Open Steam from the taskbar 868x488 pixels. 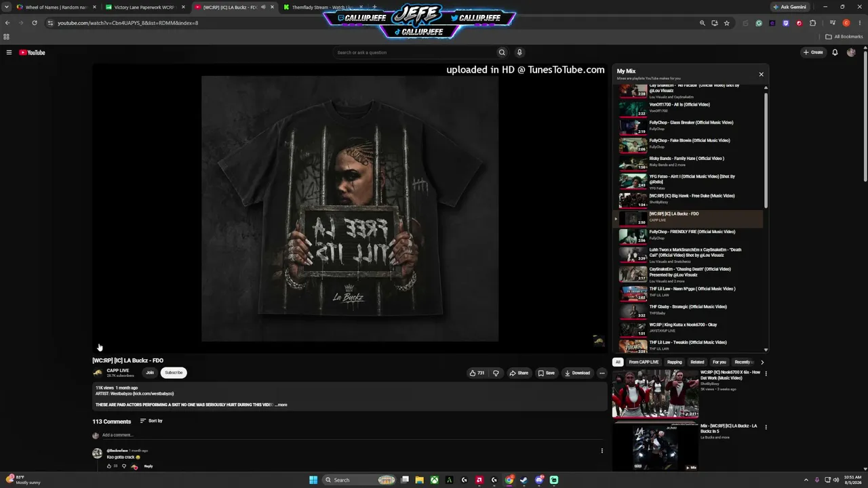pos(524,480)
